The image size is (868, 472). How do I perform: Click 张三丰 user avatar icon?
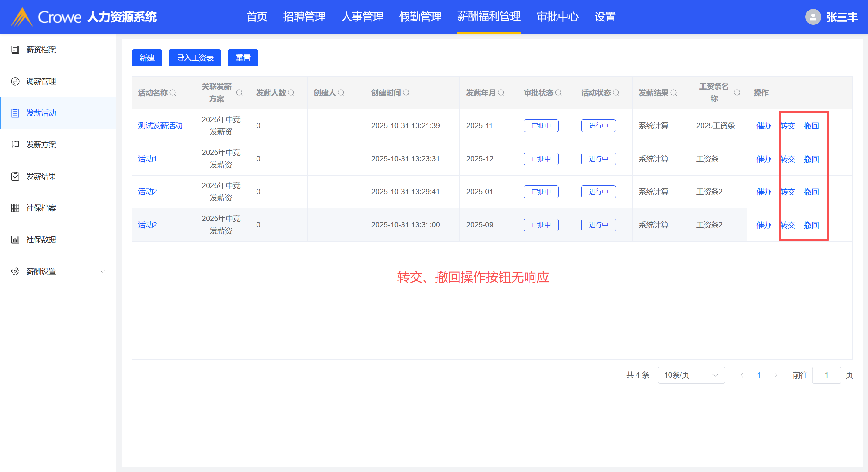pos(813,17)
